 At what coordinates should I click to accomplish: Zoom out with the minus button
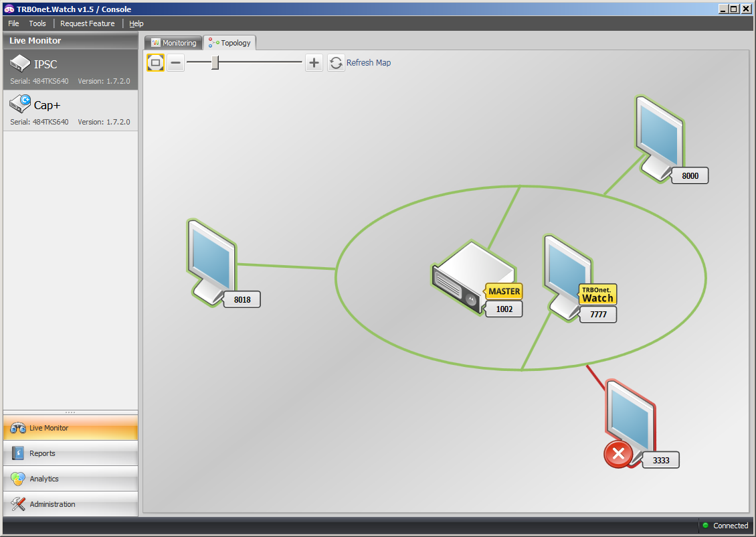click(176, 63)
